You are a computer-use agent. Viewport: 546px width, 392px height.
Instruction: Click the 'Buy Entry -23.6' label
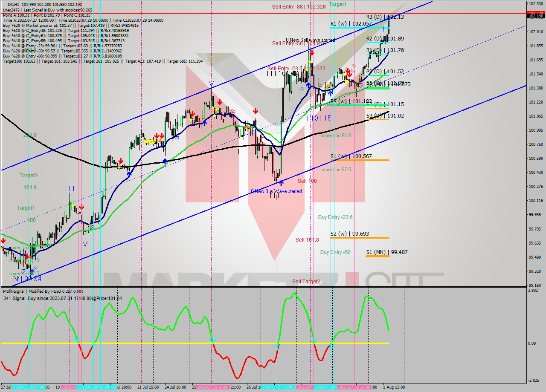click(335, 217)
